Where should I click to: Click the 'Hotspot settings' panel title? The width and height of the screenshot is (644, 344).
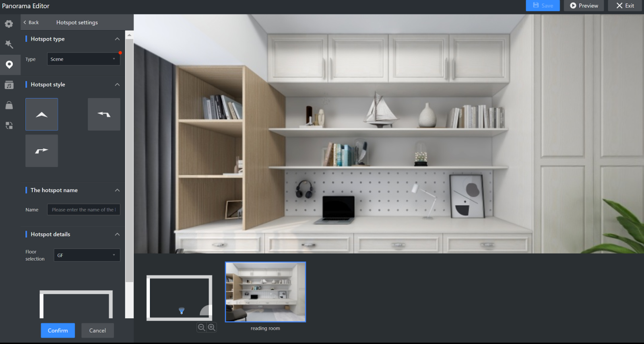pos(77,23)
